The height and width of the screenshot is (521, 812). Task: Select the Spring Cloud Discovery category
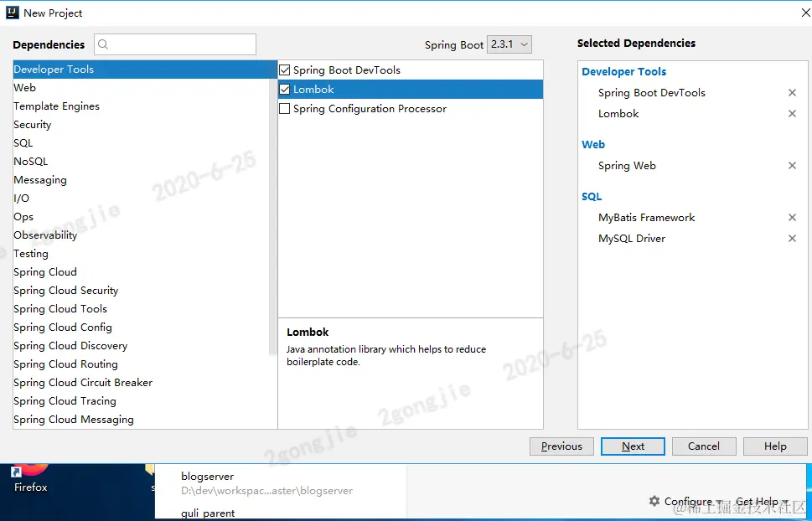point(142,346)
